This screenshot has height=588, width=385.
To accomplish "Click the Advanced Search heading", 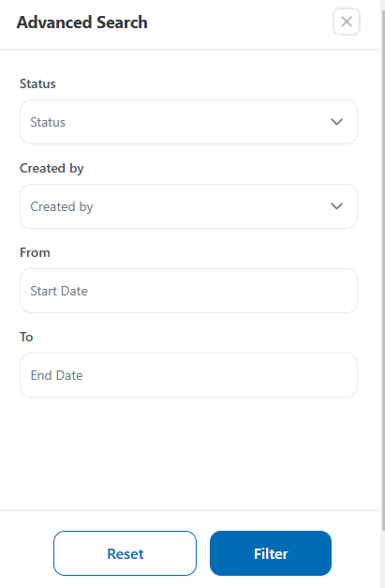I will (x=82, y=23).
